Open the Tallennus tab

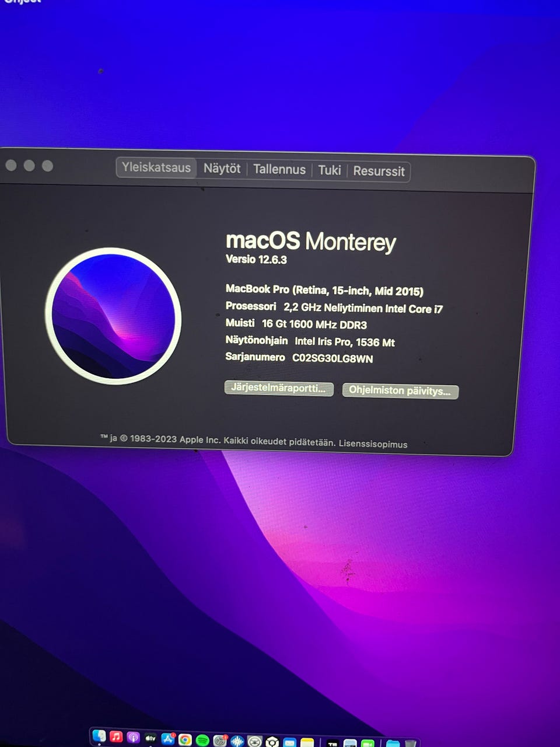coord(279,169)
